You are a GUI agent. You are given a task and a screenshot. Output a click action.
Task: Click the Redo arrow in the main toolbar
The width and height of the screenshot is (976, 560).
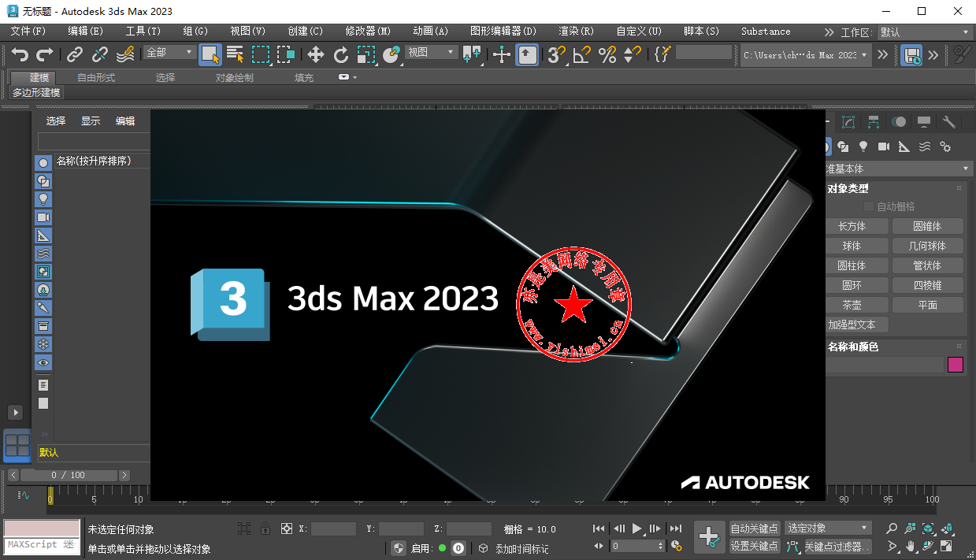pyautogui.click(x=45, y=54)
